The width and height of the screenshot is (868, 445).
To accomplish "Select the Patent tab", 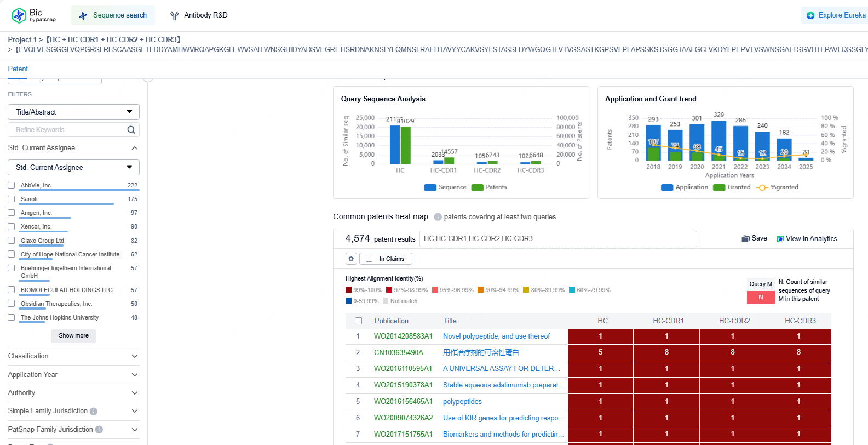I will coord(18,69).
